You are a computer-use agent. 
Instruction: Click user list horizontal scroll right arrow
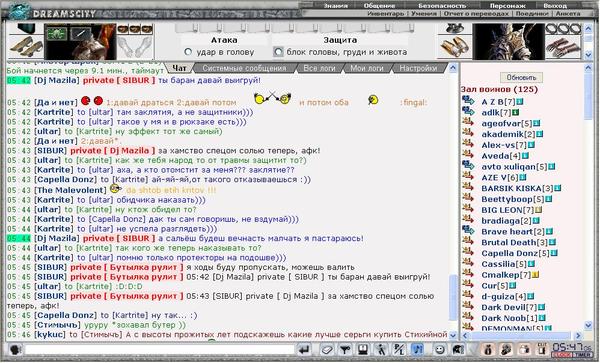[579, 335]
